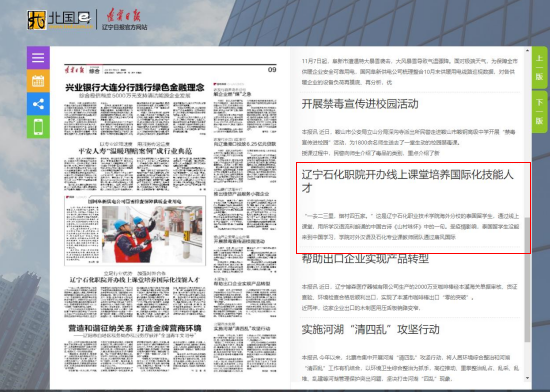Click the blue share icon

point(38,104)
